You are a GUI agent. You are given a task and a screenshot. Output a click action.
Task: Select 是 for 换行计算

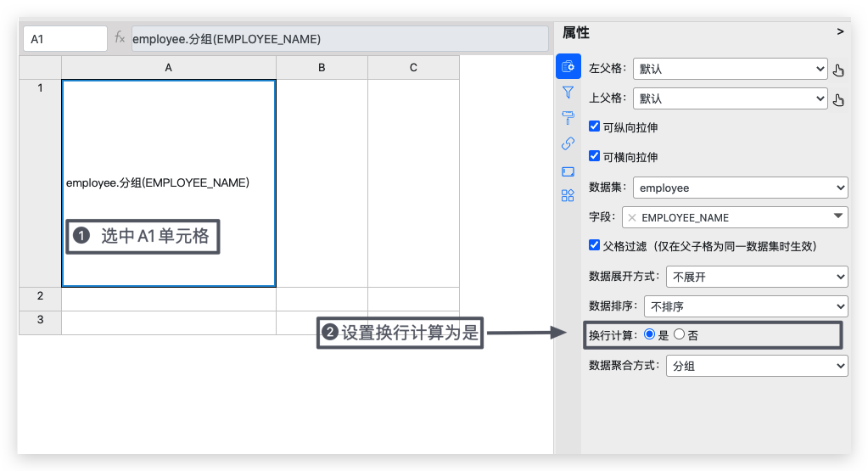(x=649, y=334)
